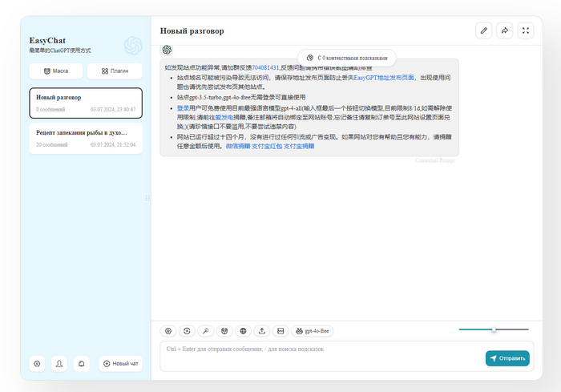
Task: Click the message input text field
Action: click(x=321, y=357)
